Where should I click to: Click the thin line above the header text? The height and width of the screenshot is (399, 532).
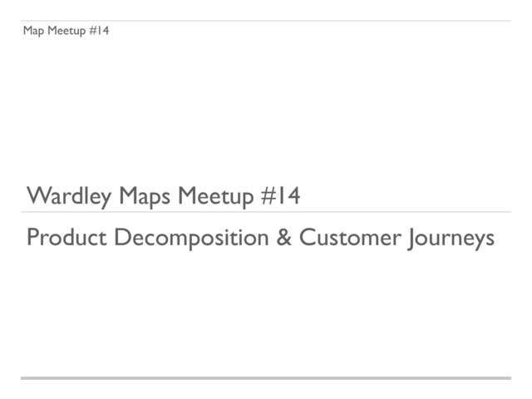point(266,21)
